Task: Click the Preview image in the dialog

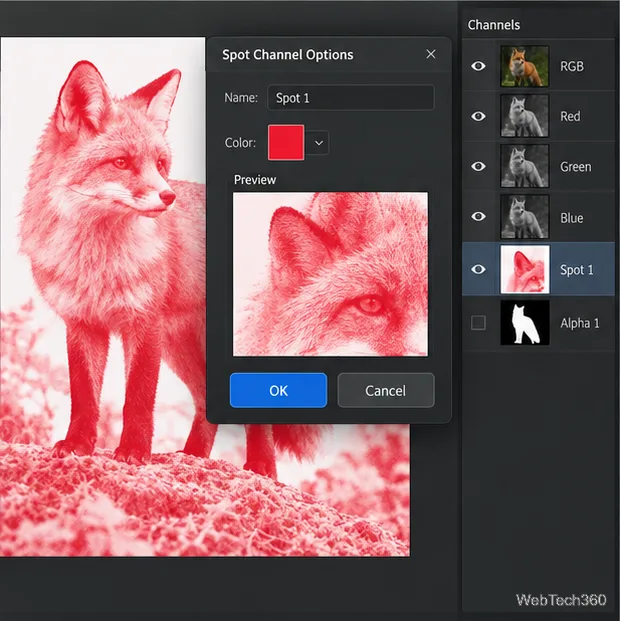Action: [x=330, y=274]
